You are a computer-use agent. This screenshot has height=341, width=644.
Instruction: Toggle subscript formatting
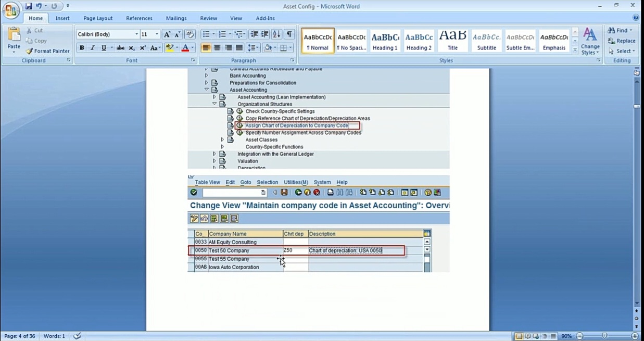132,48
